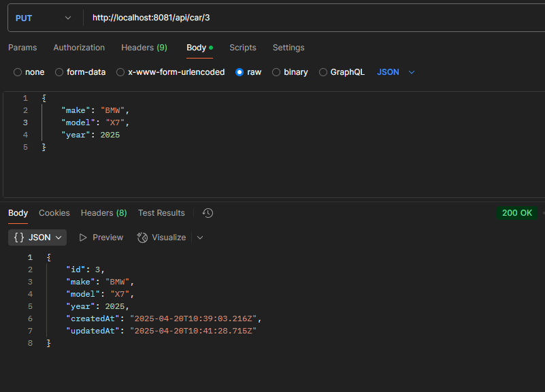Screen dimensions: 545x392
Task: Select the raw body radio button
Action: (240, 72)
